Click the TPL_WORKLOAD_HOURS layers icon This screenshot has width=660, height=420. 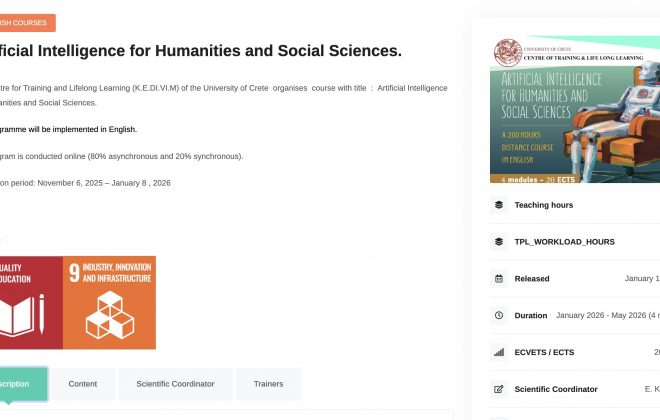click(x=499, y=242)
